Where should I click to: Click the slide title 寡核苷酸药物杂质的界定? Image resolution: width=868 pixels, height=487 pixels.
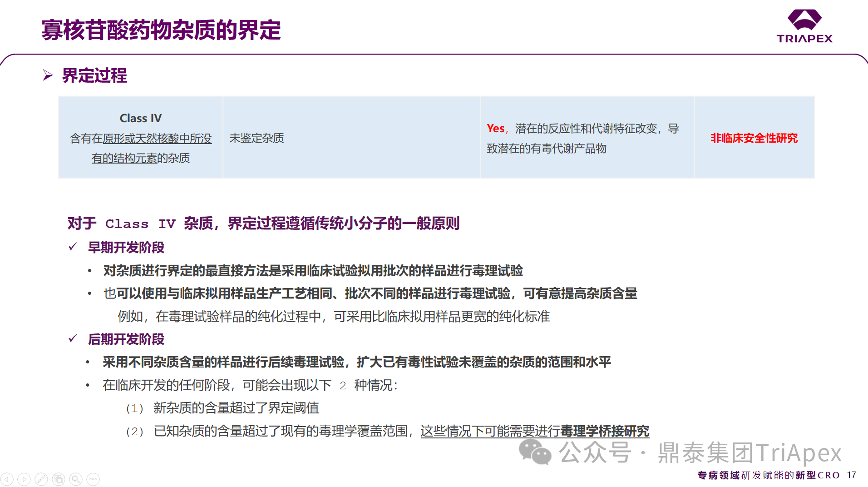[x=161, y=30]
